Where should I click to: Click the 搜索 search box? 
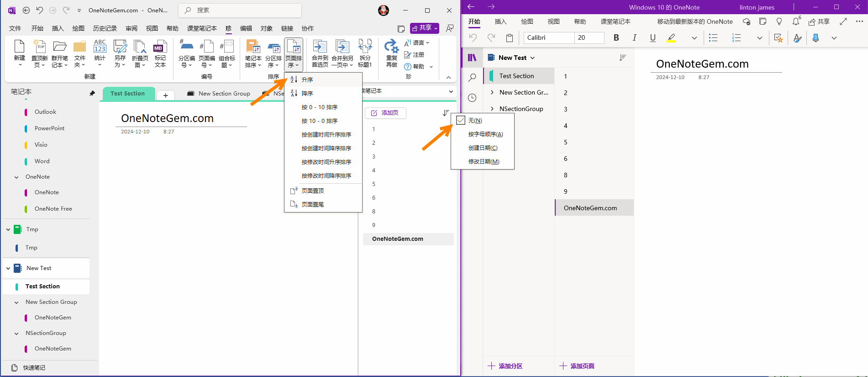[x=240, y=10]
